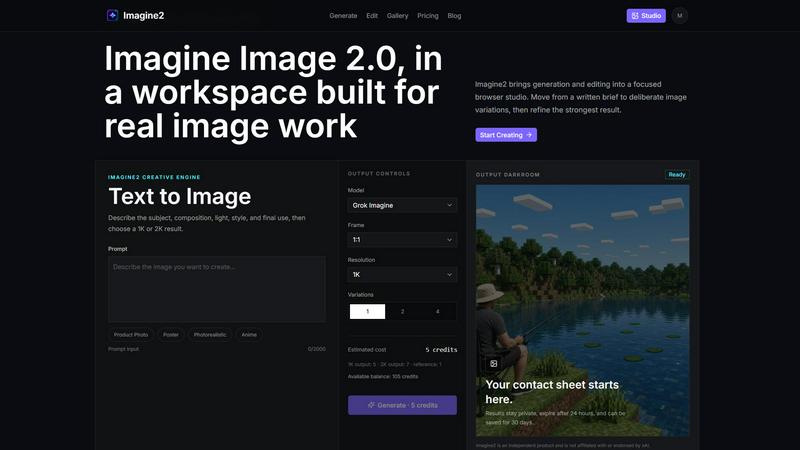Open the Generate nav item
Screen dimensions: 800x450
click(343, 16)
